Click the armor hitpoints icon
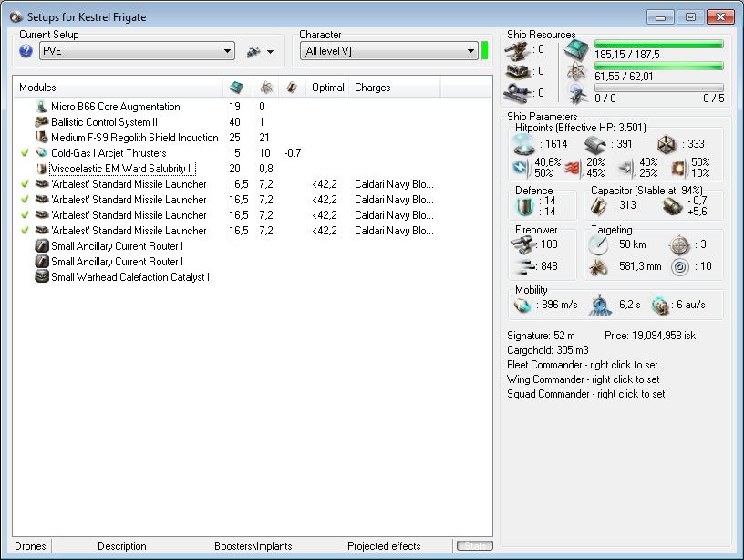This screenshot has height=560, width=744. point(594,144)
